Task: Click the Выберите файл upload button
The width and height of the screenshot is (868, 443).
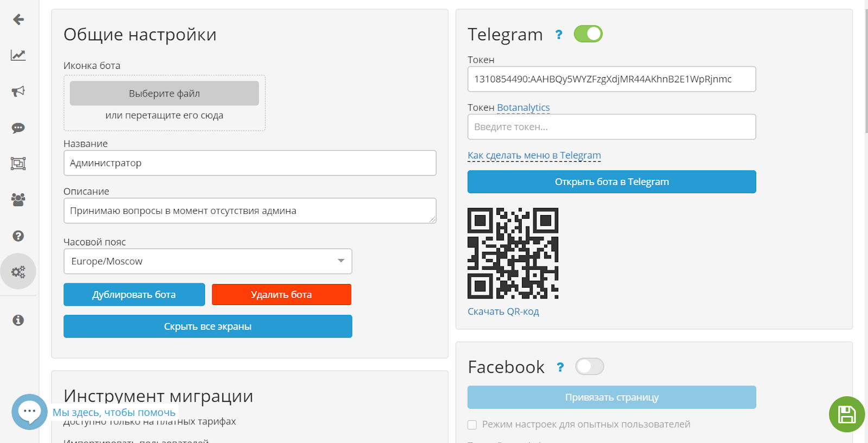Action: (x=164, y=93)
